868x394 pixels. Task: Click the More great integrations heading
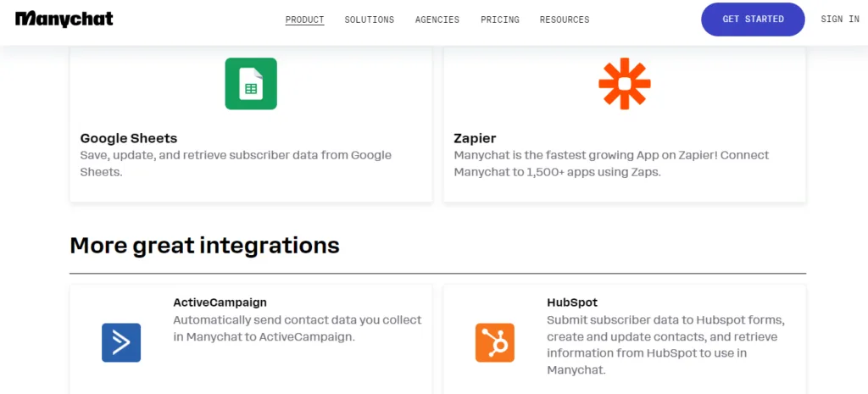[x=204, y=246]
